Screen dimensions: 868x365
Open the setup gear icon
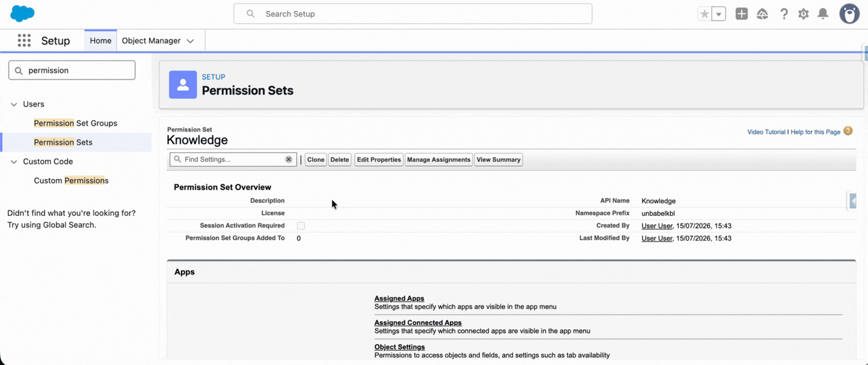[x=803, y=13]
